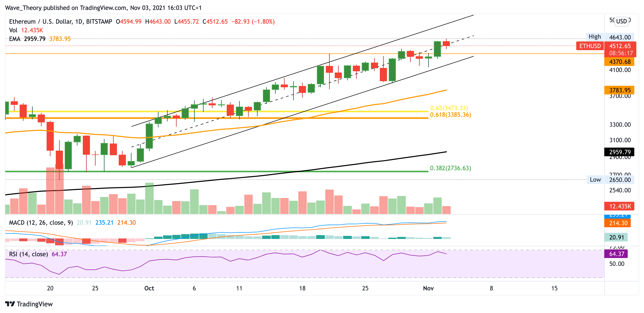Click the ETHUSD price tag label
The width and height of the screenshot is (644, 313).
pyautogui.click(x=590, y=46)
